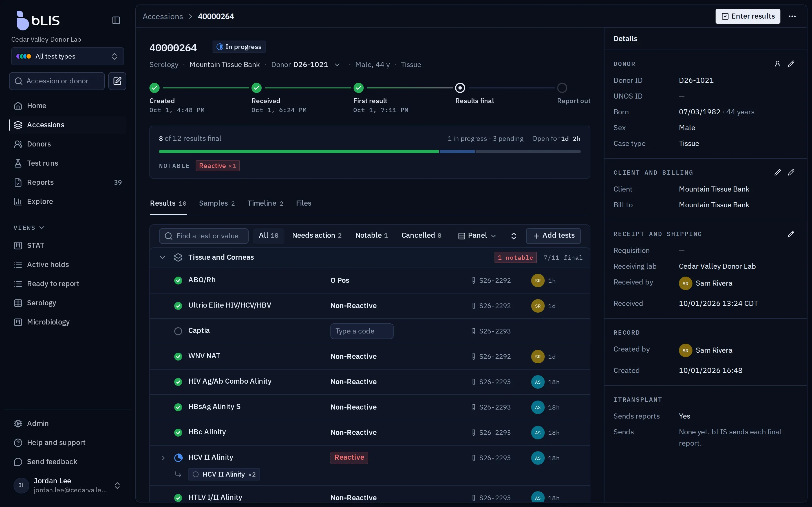Toggle the Notable filter chip
Viewport: 812px width, 507px height.
click(x=371, y=235)
